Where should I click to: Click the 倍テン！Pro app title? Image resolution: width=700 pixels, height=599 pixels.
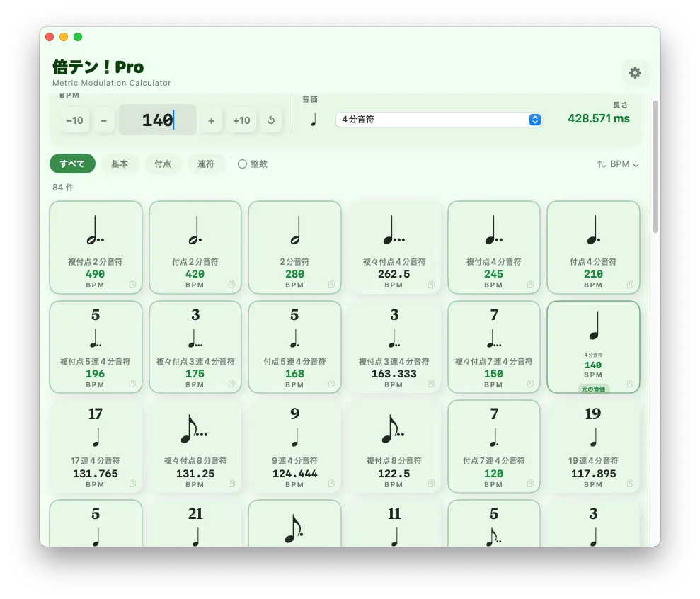tap(98, 67)
